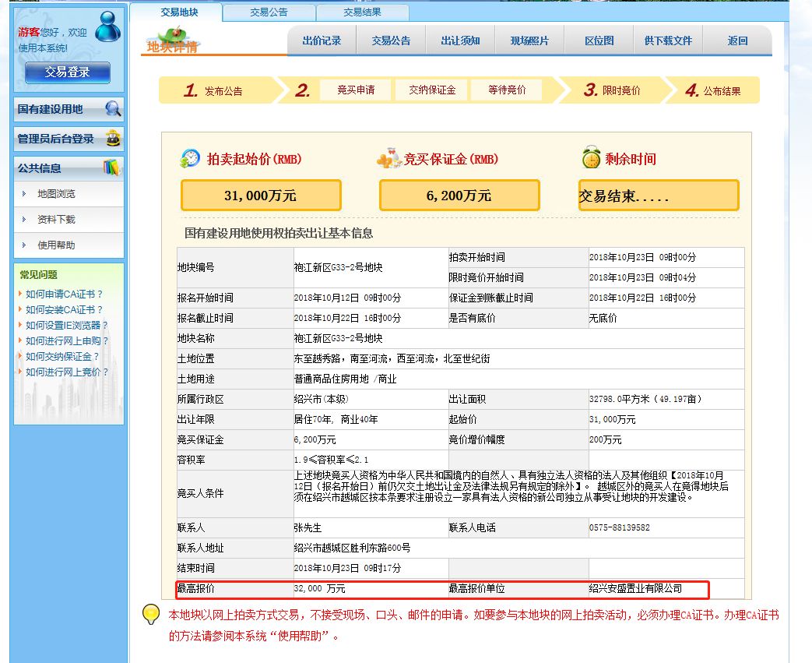
Task: Click the alarm clock icon next to 剩余时间
Action: 592,159
